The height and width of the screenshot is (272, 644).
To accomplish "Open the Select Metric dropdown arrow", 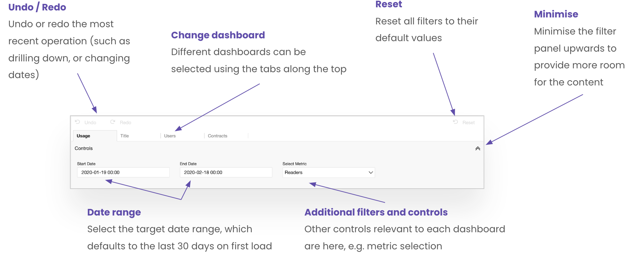I will pos(371,173).
